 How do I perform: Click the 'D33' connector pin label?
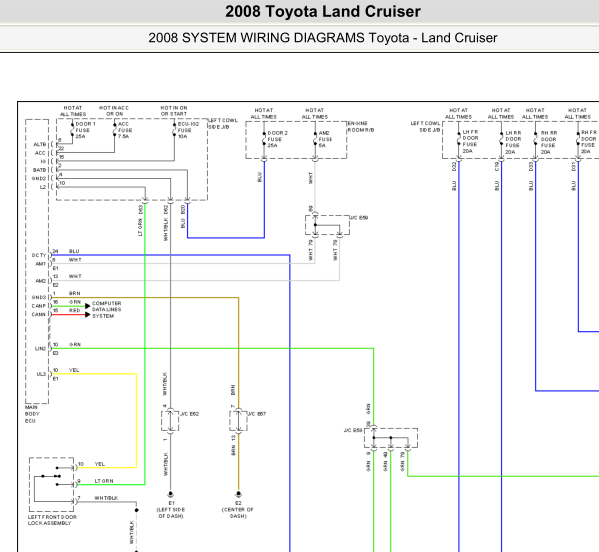tap(531, 166)
